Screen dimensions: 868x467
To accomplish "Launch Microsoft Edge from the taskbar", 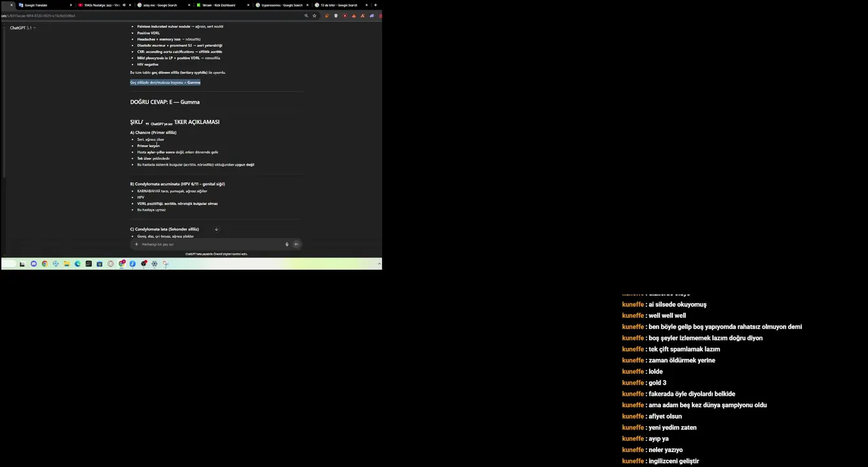I will click(77, 264).
